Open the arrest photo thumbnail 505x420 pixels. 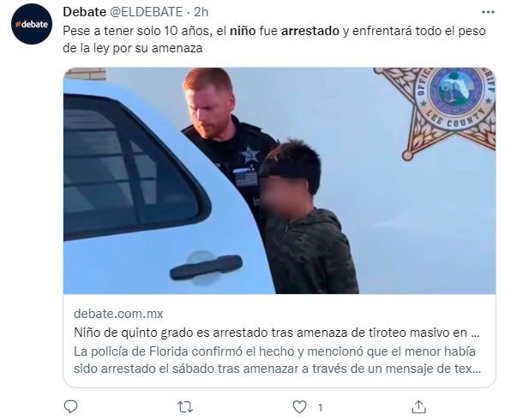(x=280, y=181)
